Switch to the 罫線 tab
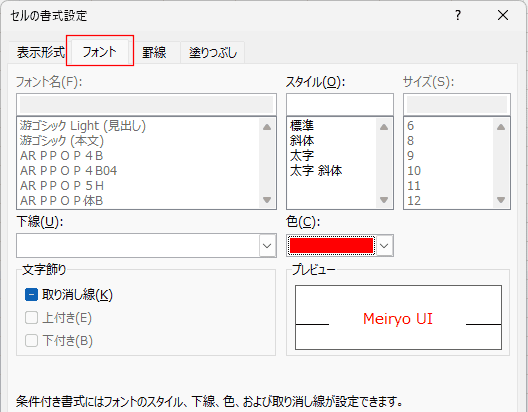Viewport: 528px width, 412px height. [154, 53]
